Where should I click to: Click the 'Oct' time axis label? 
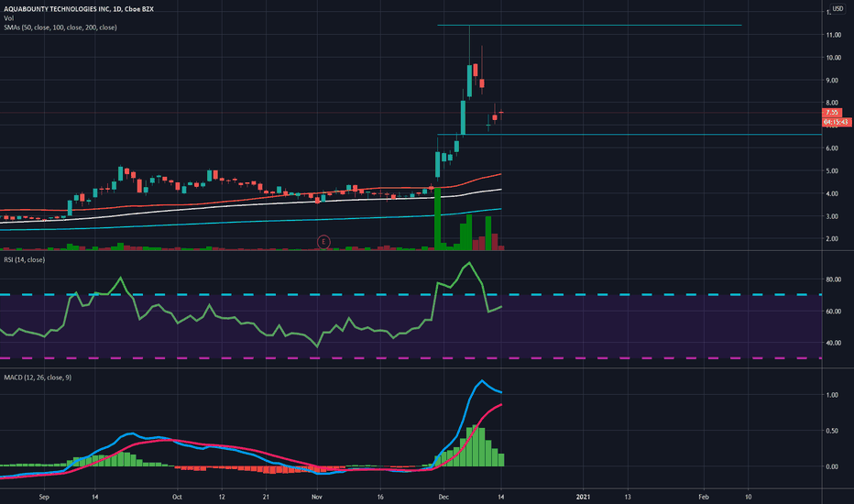point(177,497)
